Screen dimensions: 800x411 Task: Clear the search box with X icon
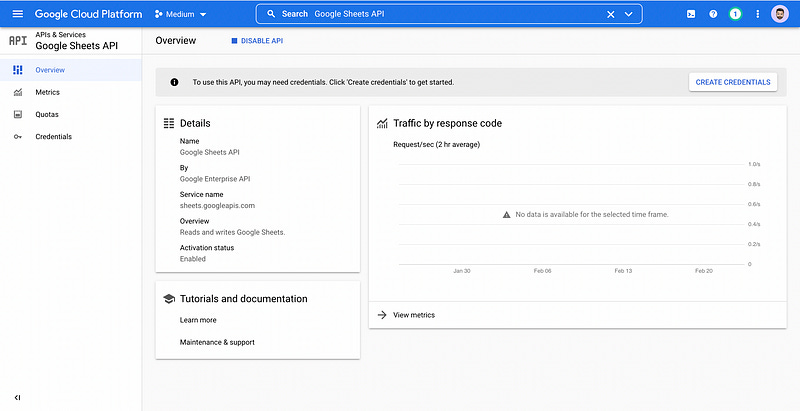611,15
